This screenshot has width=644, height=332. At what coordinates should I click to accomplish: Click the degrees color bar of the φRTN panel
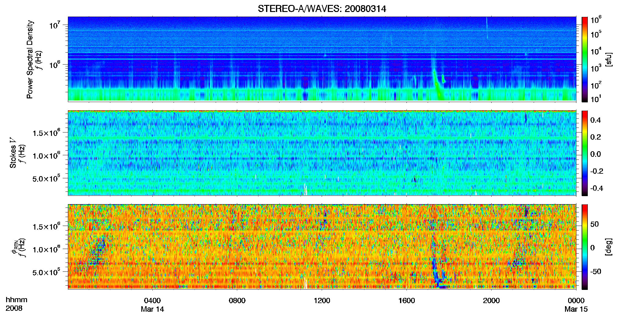[585, 247]
